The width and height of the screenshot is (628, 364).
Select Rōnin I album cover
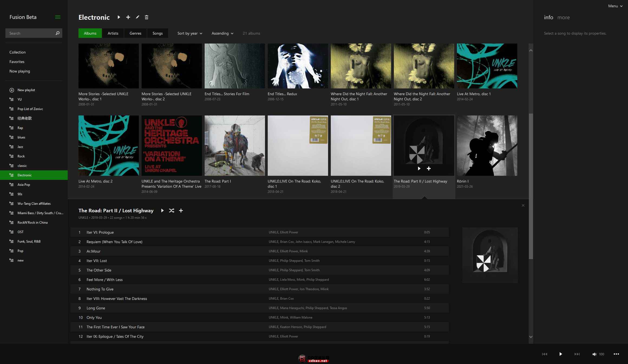[487, 145]
